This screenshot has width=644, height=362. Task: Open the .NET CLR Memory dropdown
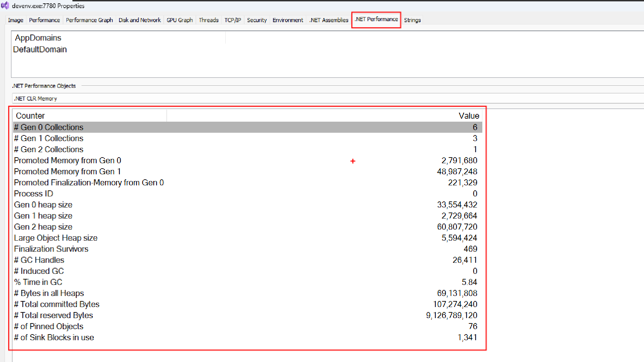[327, 99]
